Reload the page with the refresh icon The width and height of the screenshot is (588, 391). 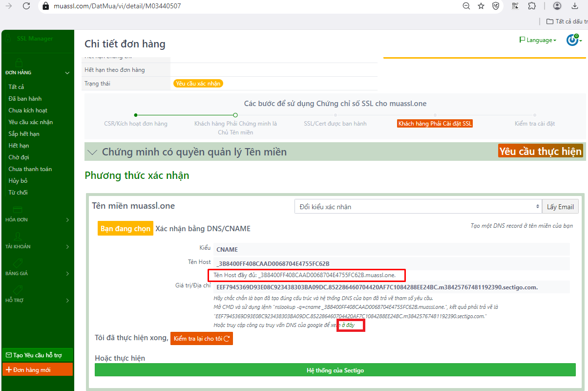tap(26, 6)
